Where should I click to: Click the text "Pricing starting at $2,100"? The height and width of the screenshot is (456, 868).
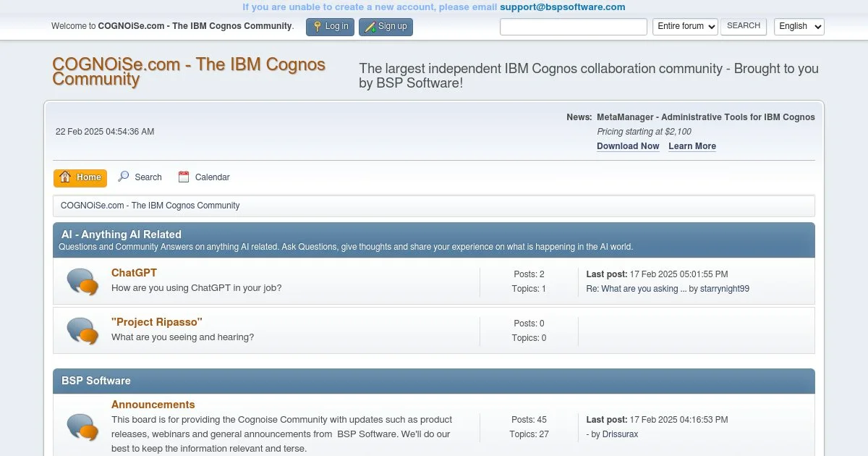[644, 132]
